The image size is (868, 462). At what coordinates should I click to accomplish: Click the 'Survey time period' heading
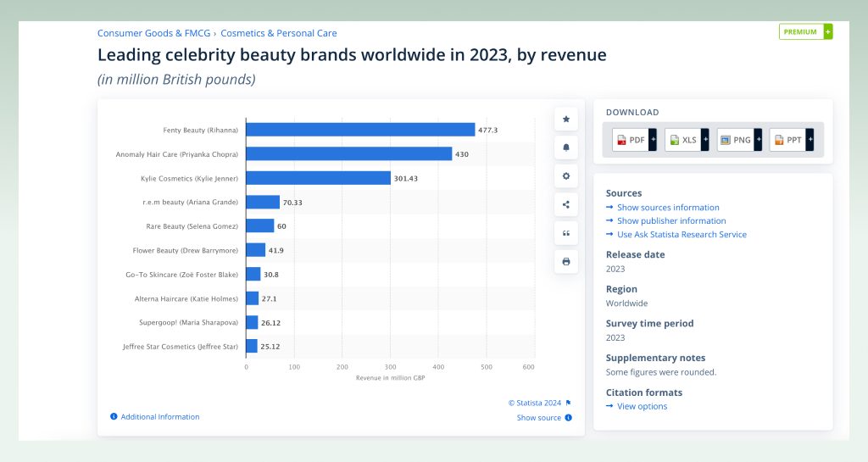click(x=649, y=324)
